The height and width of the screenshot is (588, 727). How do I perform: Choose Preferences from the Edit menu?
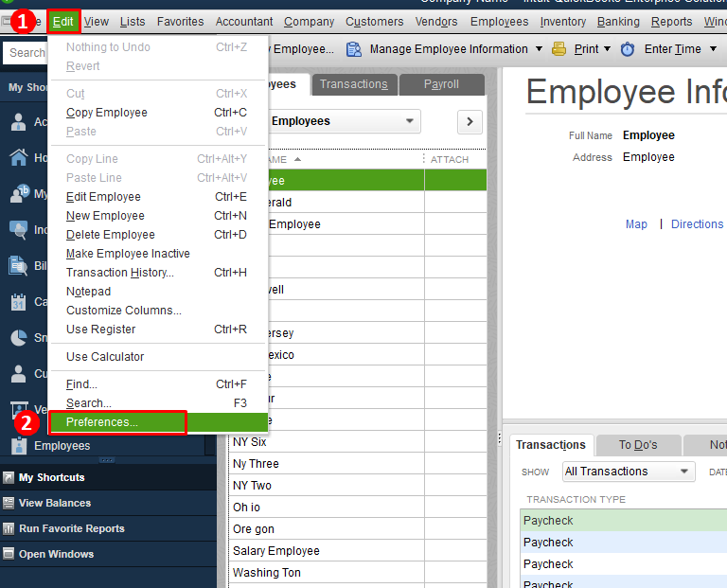point(158,422)
